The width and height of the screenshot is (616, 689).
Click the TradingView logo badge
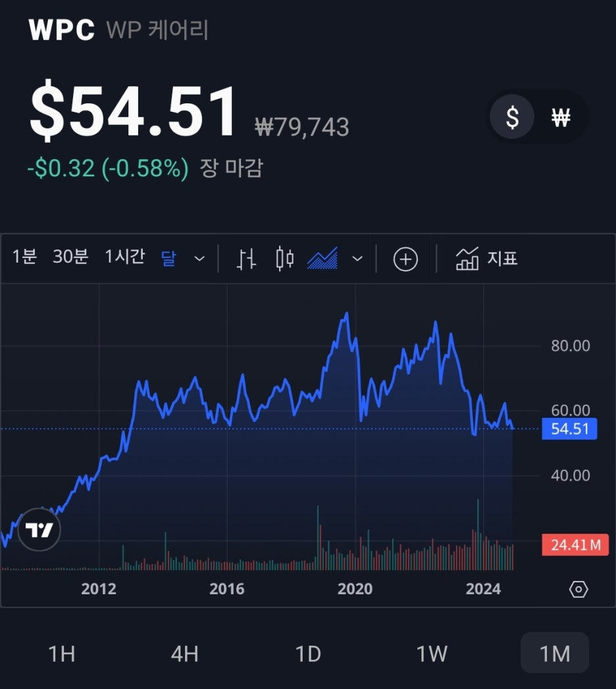pyautogui.click(x=39, y=530)
